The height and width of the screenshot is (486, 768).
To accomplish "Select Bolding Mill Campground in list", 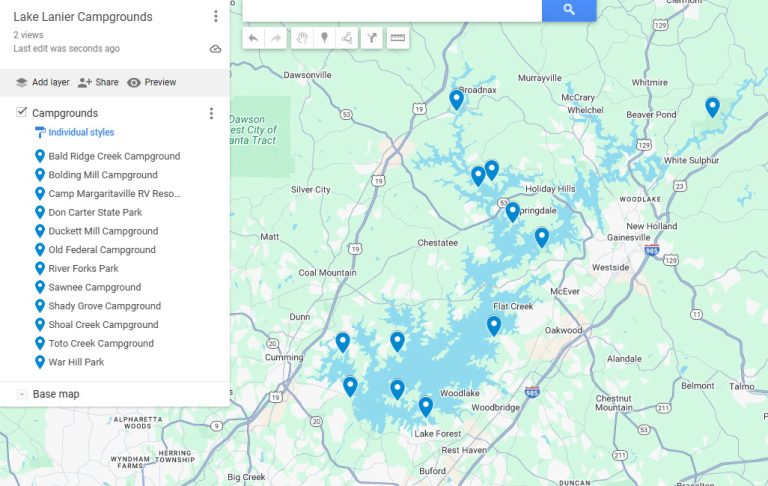I will (103, 175).
